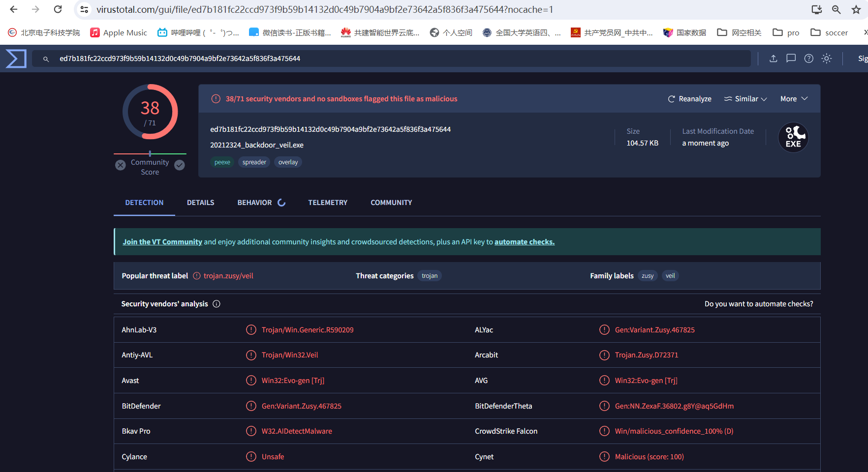868x472 pixels.
Task: Click the warning icon in Cylance row
Action: [251, 456]
